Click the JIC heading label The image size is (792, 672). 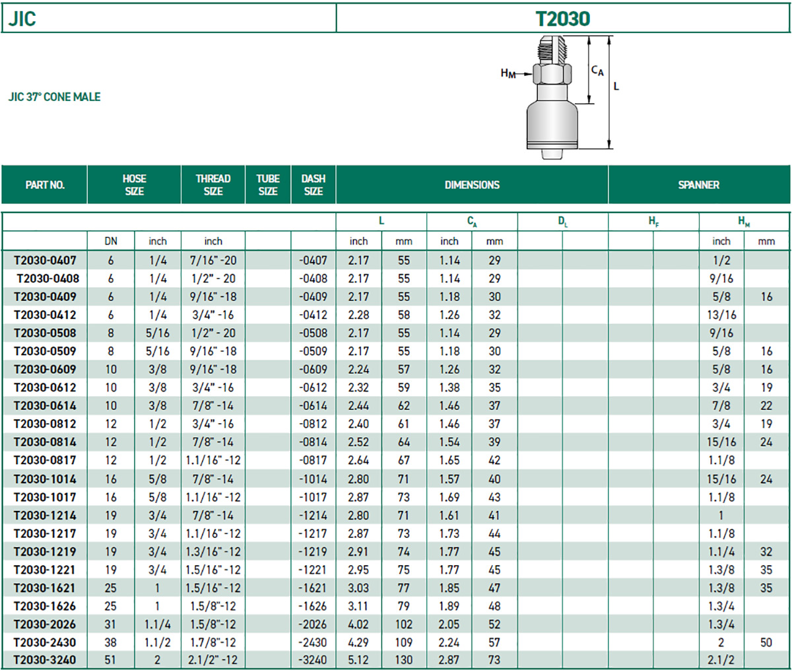coord(22,18)
